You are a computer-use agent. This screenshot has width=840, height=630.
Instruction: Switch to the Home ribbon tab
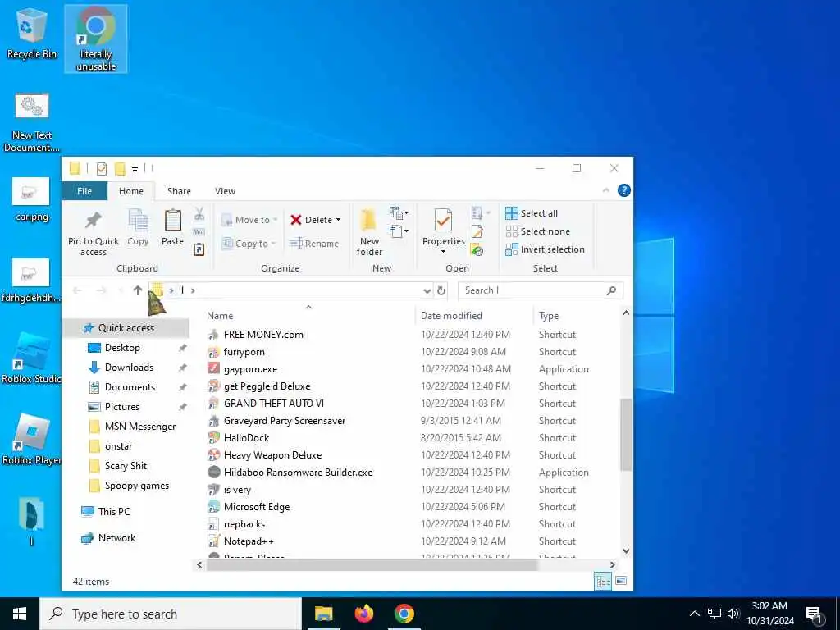point(131,191)
